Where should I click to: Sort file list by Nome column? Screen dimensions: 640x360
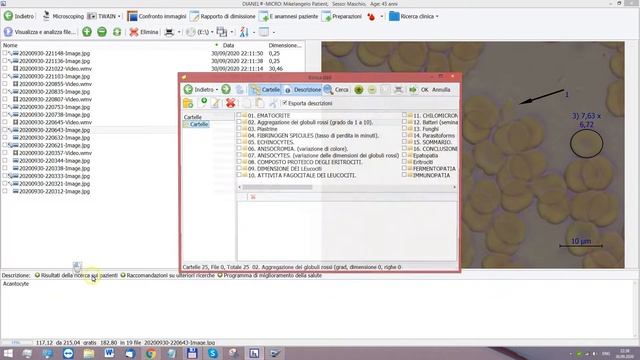(x=10, y=45)
